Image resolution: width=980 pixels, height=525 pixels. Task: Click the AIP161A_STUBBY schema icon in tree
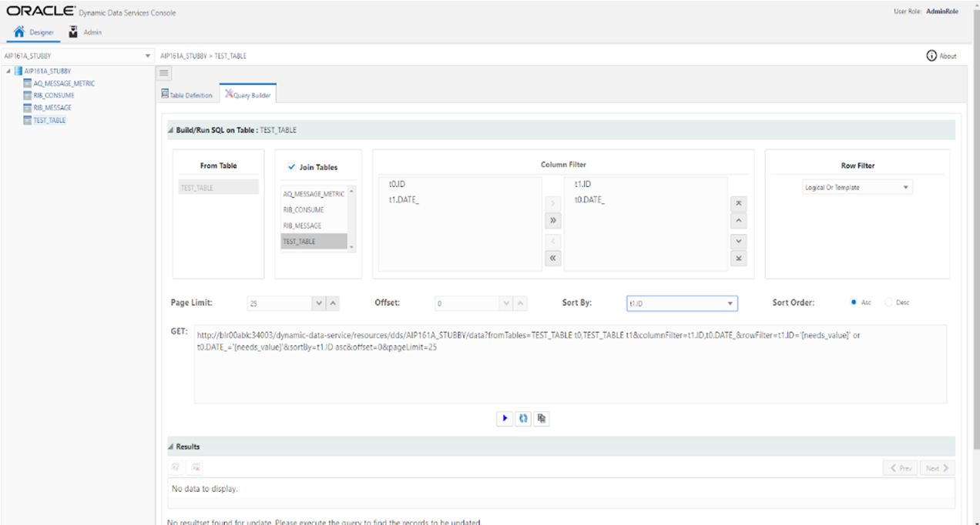click(x=18, y=71)
